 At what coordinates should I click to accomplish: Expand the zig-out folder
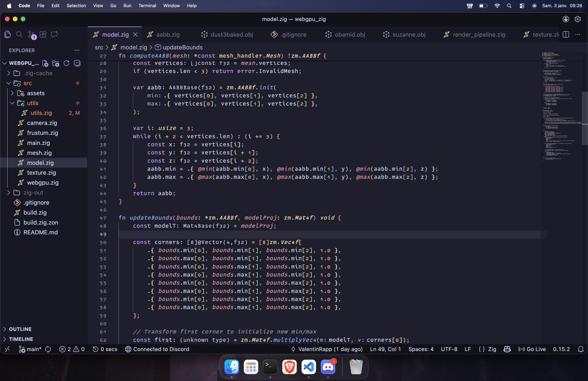(8, 193)
